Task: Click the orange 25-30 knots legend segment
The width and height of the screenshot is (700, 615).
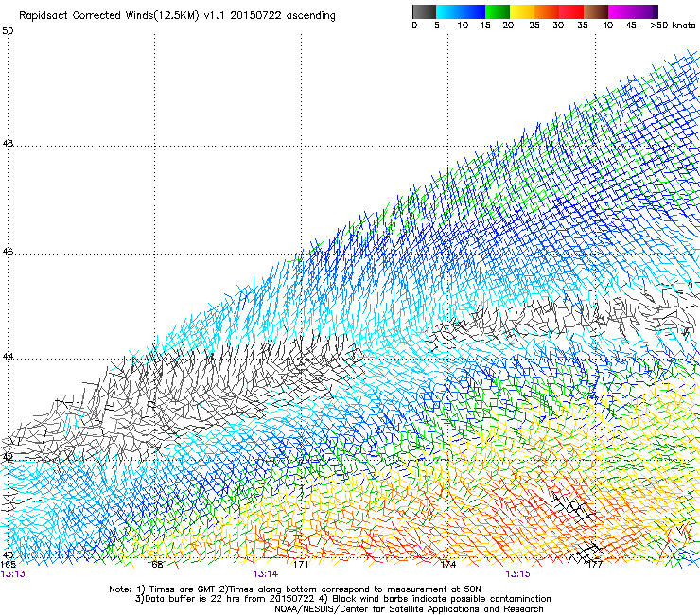Action: pos(547,11)
